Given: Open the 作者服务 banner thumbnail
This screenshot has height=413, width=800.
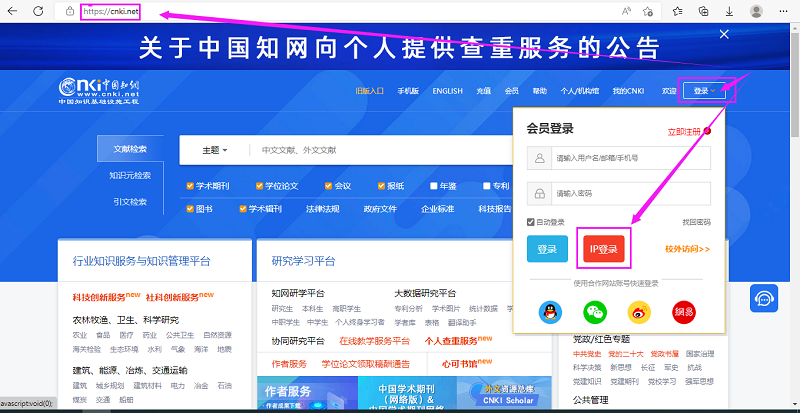Looking at the screenshot, I should coord(307,393).
